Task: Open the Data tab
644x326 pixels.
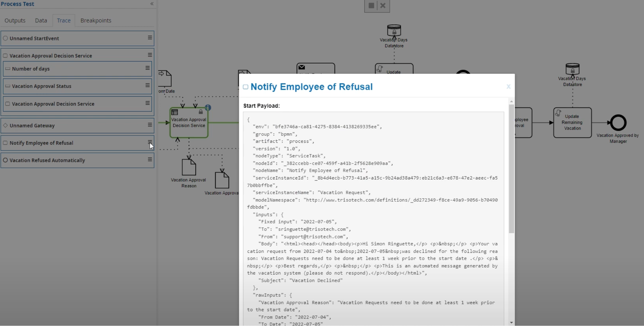Action: 41,20
